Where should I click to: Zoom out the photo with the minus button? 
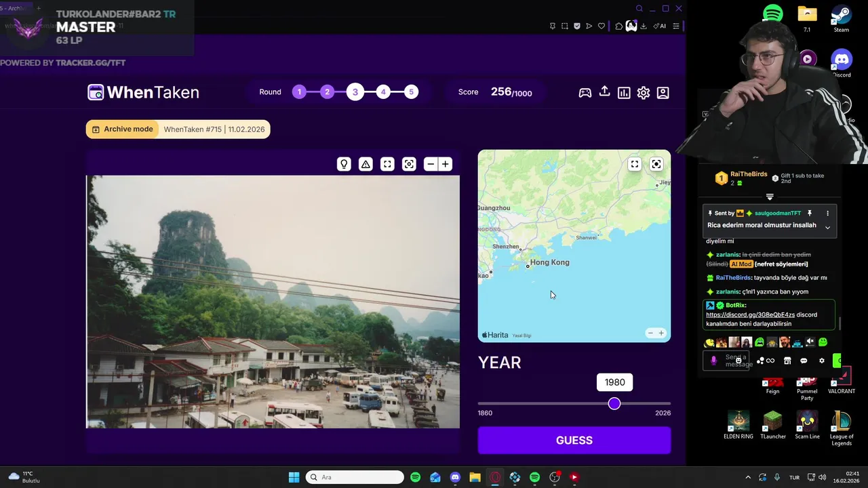tap(431, 164)
